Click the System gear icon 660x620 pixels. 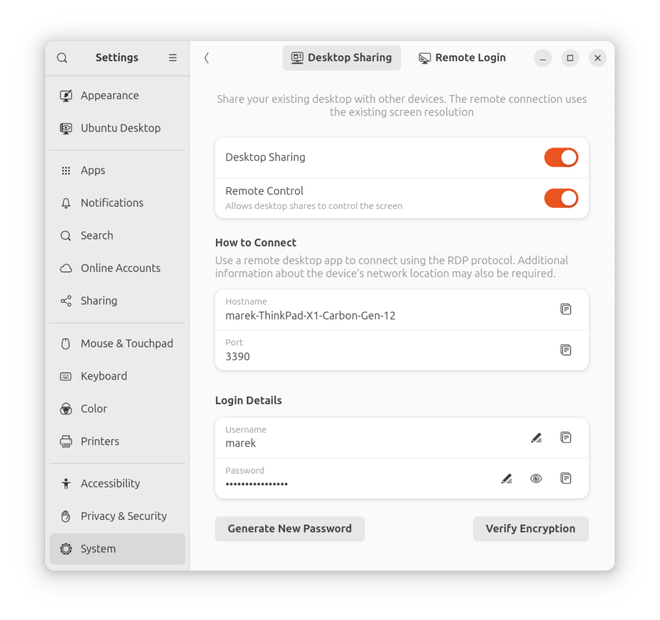point(66,549)
